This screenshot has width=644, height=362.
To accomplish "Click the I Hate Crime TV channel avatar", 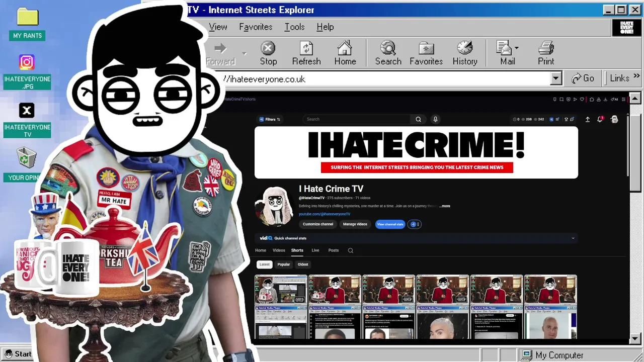I will point(274,206).
